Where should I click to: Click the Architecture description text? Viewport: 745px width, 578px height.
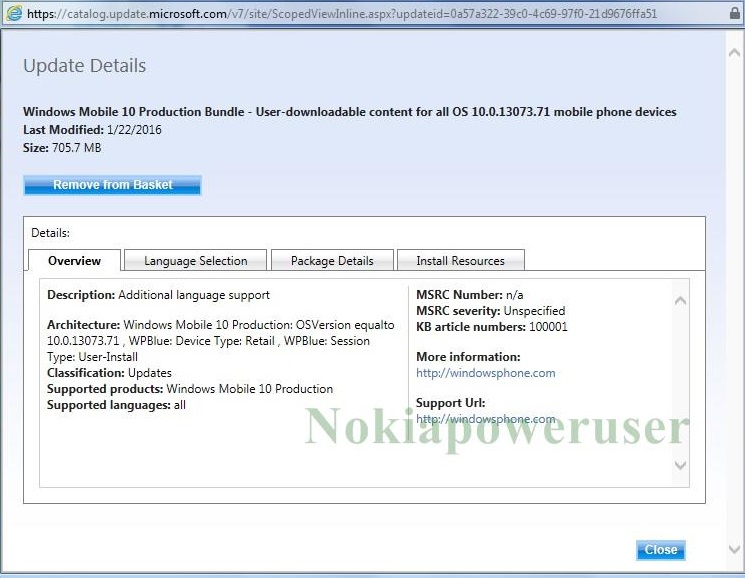220,341
